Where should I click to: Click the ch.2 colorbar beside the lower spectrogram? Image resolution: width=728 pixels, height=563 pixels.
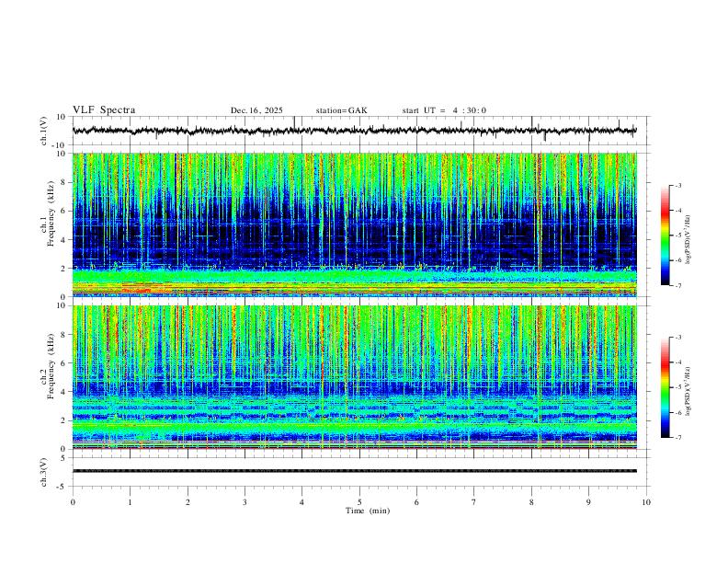(x=665, y=387)
